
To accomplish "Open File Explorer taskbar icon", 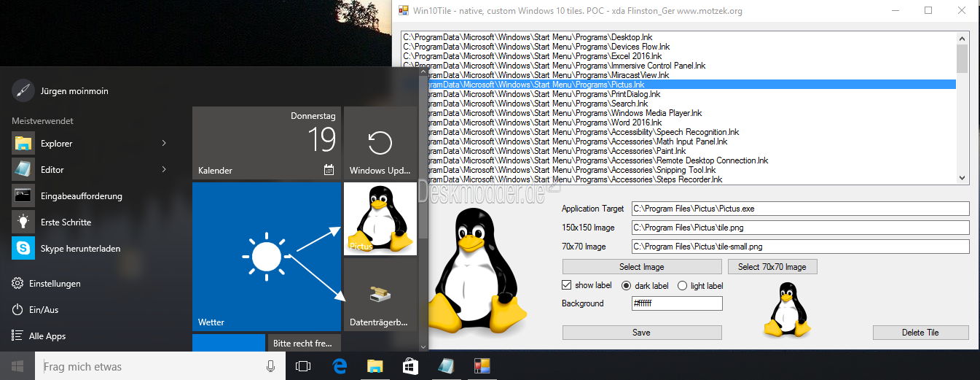I will point(375,366).
